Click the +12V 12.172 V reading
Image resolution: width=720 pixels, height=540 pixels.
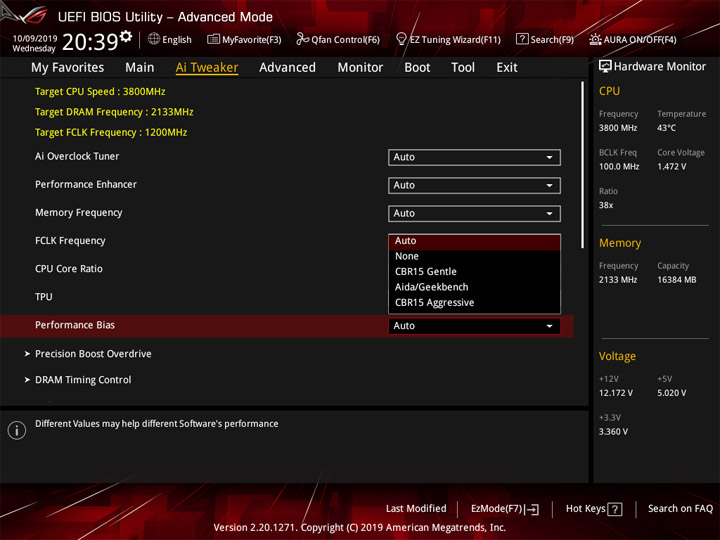616,393
